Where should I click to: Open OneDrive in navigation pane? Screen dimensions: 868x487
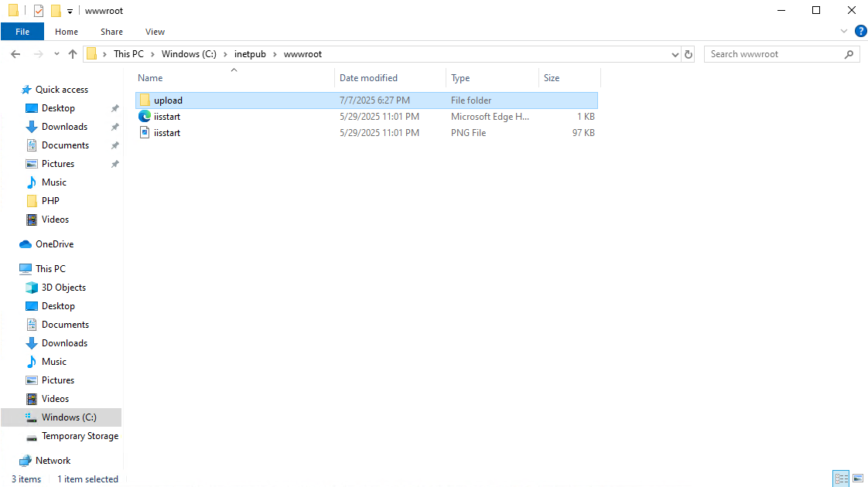54,244
